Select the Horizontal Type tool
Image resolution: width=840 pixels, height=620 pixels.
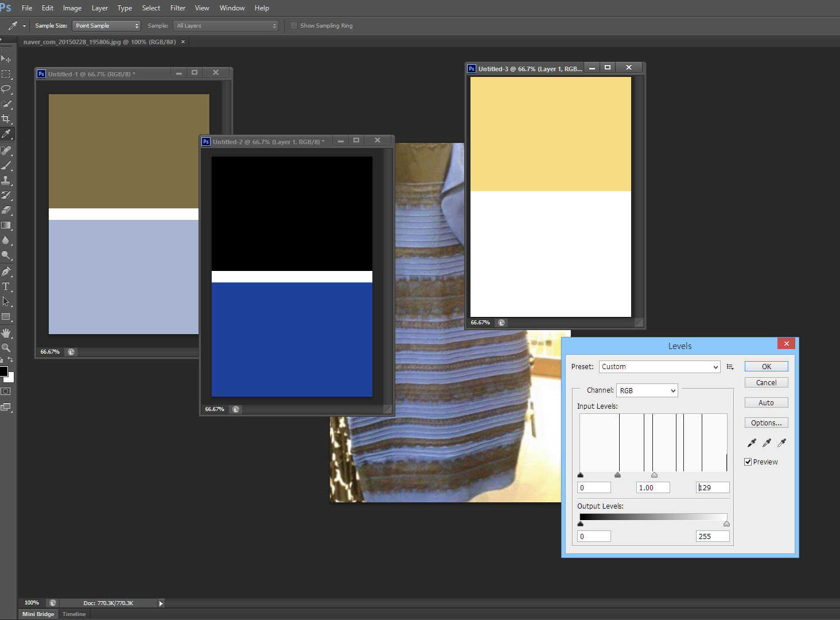tap(6, 286)
